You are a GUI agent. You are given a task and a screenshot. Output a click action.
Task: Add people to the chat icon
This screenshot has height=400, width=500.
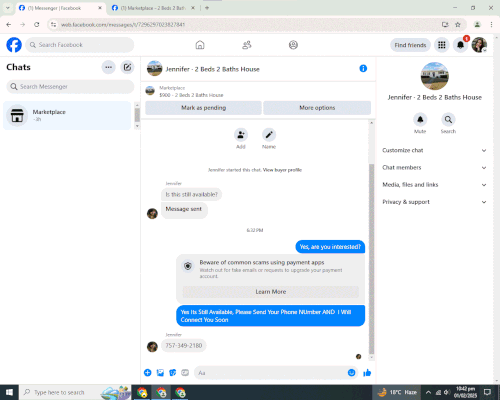tap(241, 135)
